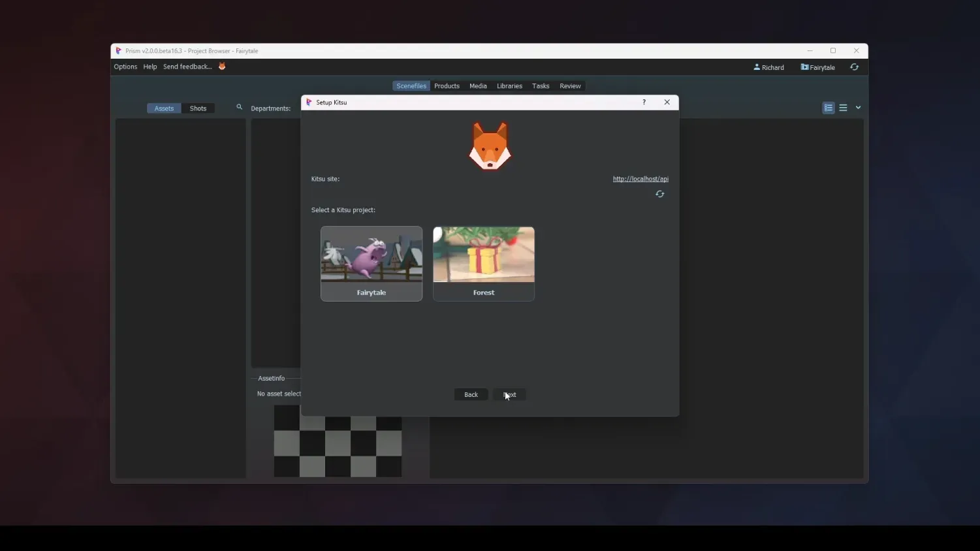Screen dimensions: 980x551
Task: Switch to the Media tab
Action: coord(478,86)
